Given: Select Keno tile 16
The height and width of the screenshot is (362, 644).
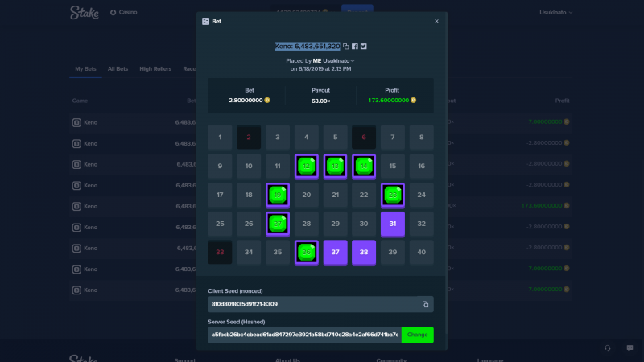Looking at the screenshot, I should coord(421,166).
